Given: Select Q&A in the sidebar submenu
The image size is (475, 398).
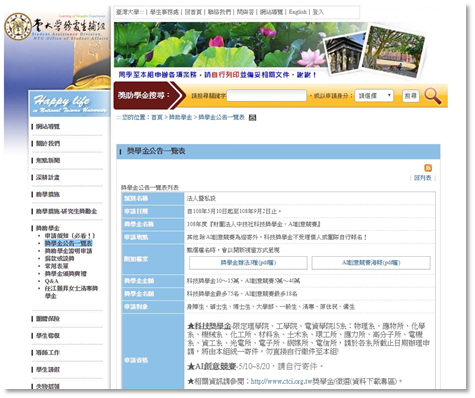Looking at the screenshot, I should pyautogui.click(x=52, y=281).
